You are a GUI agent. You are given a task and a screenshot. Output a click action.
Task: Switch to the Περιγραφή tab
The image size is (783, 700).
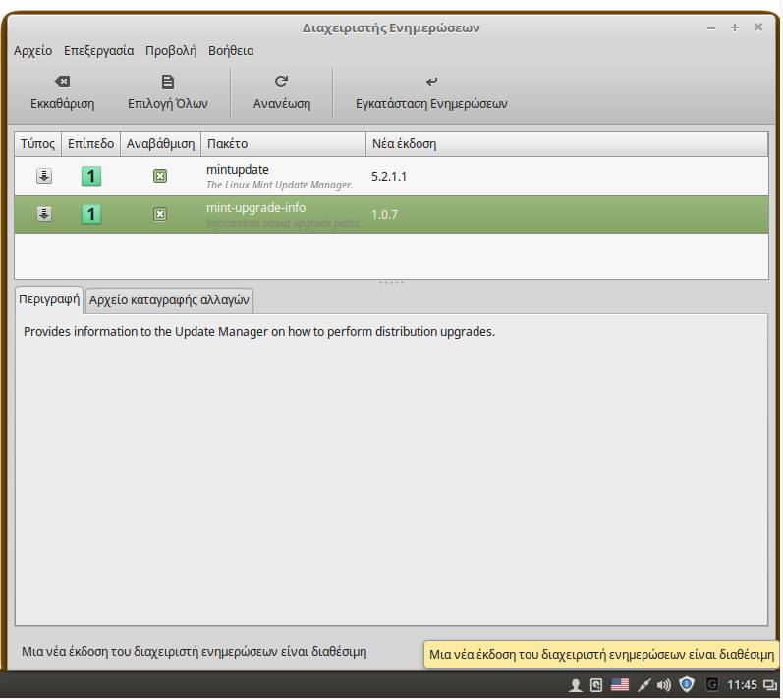point(49,299)
